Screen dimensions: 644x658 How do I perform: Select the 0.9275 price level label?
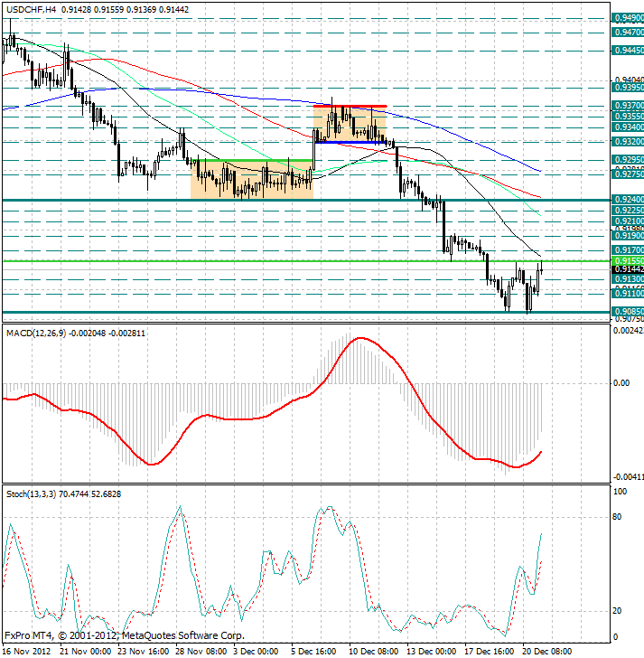pyautogui.click(x=628, y=174)
